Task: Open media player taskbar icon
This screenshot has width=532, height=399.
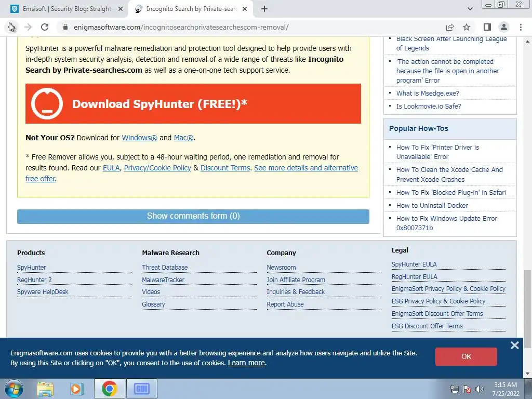Action: (x=77, y=389)
